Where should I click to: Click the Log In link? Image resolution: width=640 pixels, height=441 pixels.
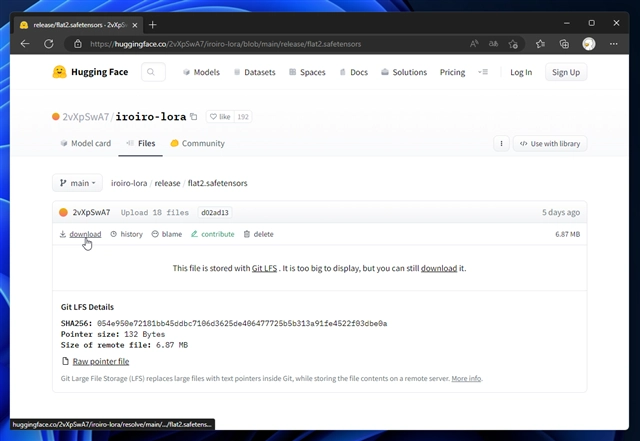pyautogui.click(x=521, y=72)
